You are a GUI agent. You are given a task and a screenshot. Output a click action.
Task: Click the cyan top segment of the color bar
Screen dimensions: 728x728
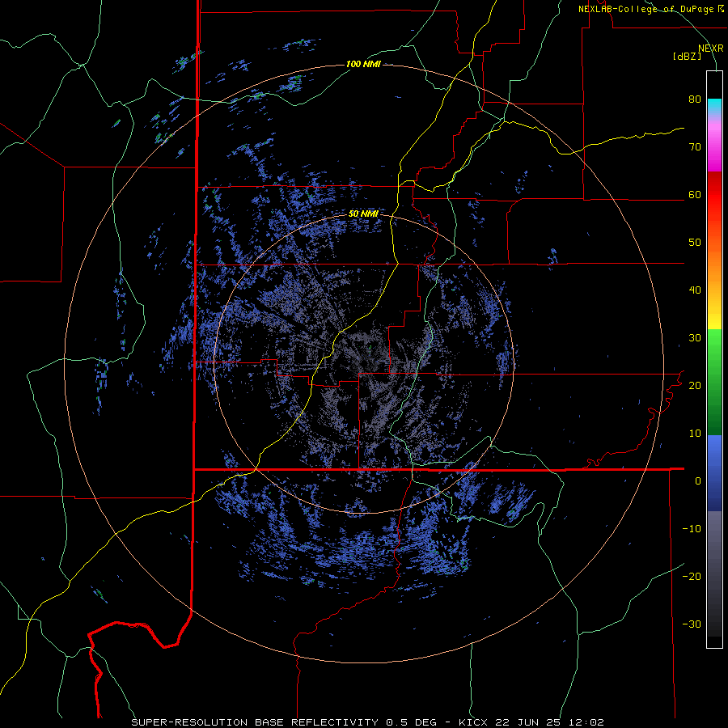(714, 106)
